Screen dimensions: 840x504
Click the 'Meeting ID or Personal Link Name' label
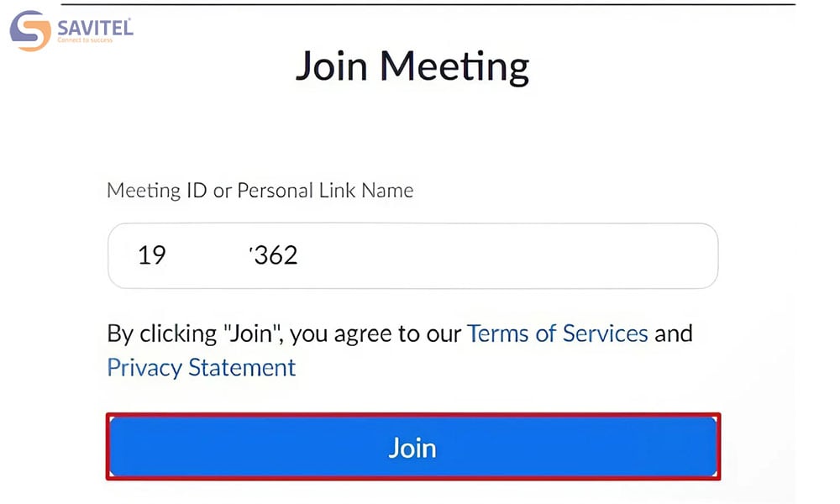[260, 190]
